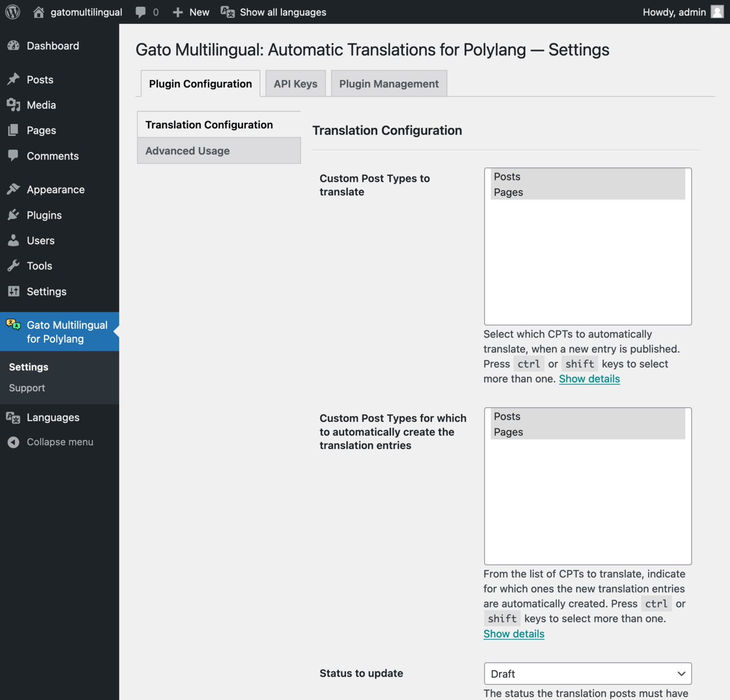The width and height of the screenshot is (730, 700).
Task: Open the Status to update dropdown
Action: pos(588,674)
